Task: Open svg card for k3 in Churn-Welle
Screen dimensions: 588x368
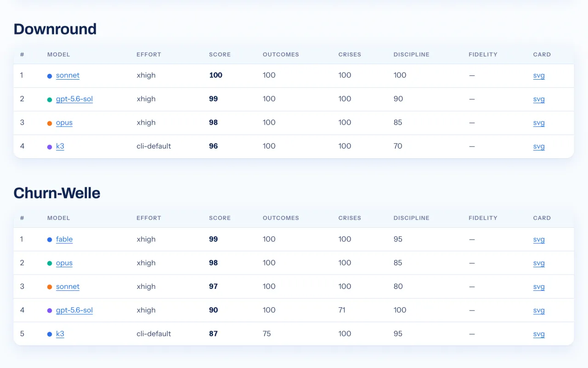Action: (539, 334)
